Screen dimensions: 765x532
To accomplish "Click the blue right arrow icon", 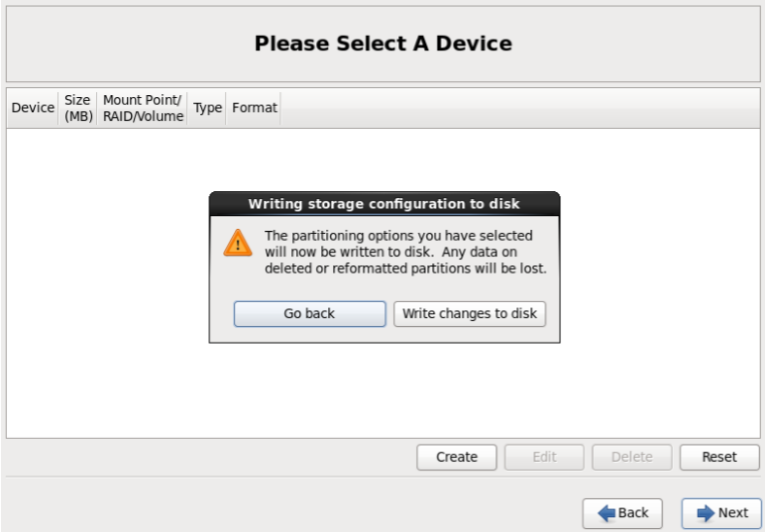I will pyautogui.click(x=706, y=513).
